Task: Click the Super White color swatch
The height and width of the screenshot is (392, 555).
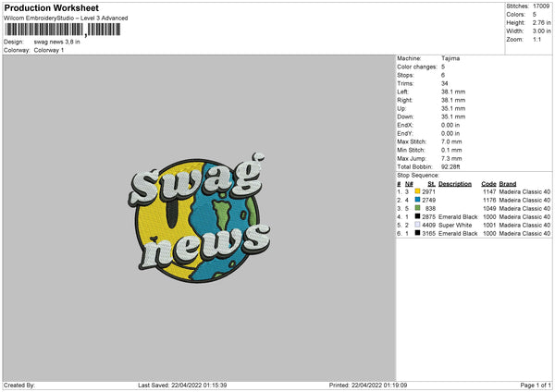Action: coord(418,225)
